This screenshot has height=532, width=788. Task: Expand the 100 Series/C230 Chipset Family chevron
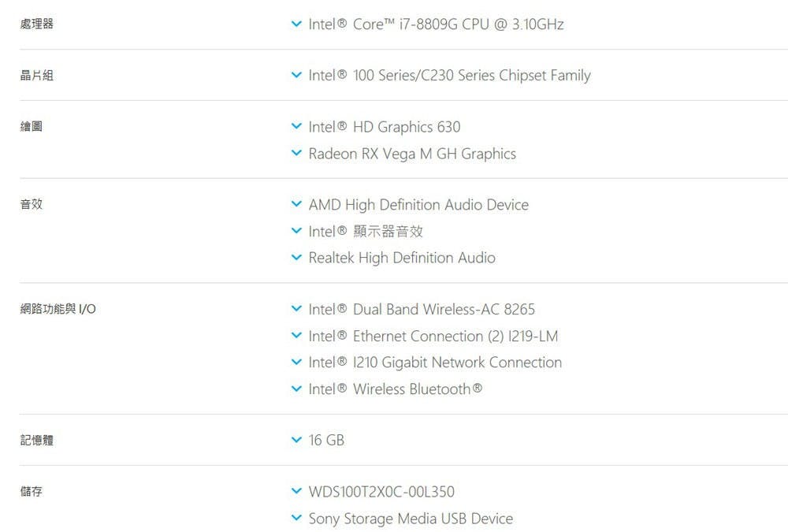(x=296, y=76)
